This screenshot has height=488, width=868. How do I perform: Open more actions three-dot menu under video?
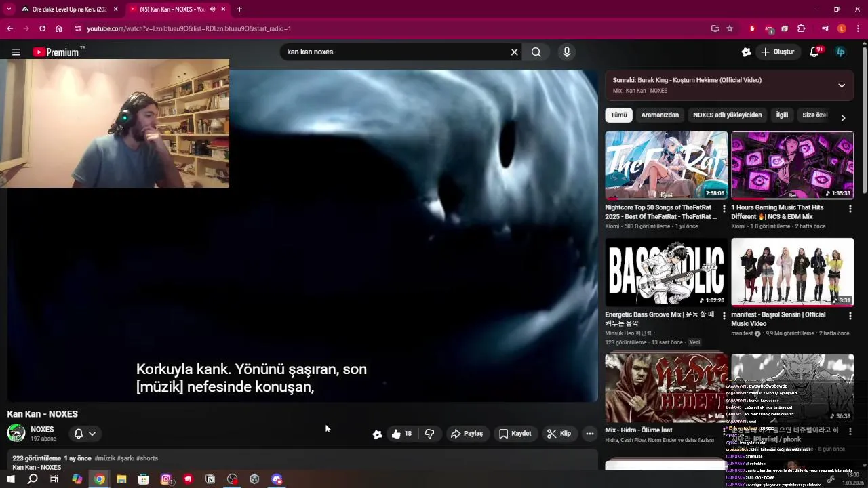point(590,434)
